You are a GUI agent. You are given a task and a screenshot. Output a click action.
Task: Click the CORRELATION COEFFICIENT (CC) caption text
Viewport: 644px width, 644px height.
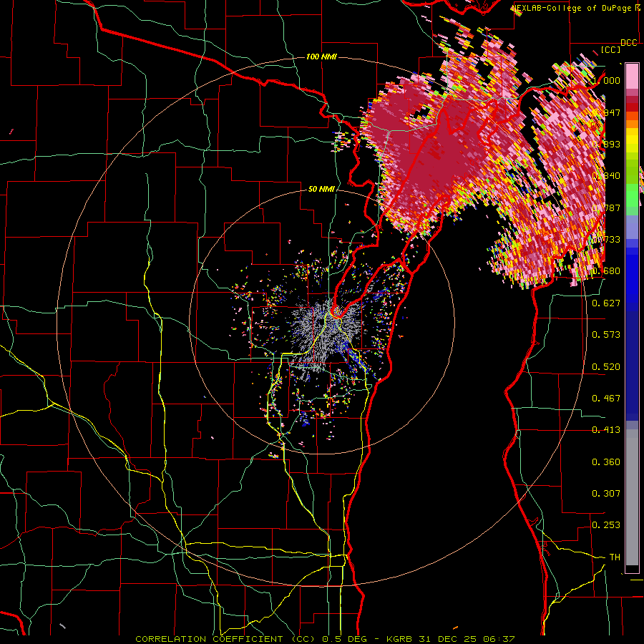(x=225, y=639)
